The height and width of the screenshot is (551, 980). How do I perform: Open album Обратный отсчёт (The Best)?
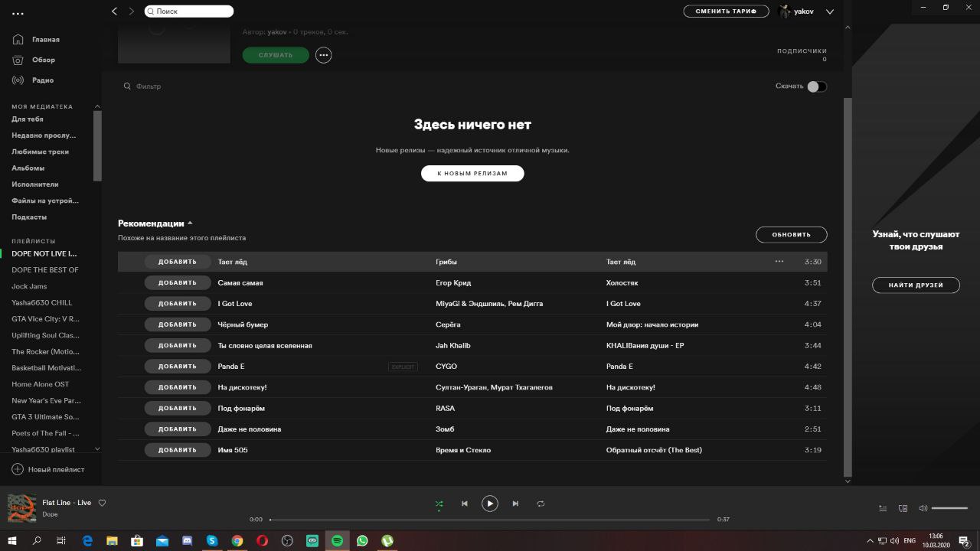coord(654,450)
